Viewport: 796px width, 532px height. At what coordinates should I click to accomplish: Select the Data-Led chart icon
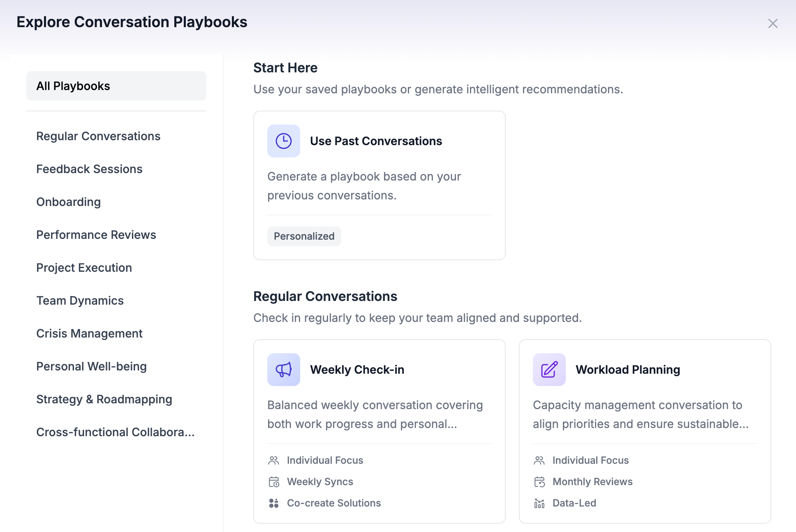(x=539, y=503)
